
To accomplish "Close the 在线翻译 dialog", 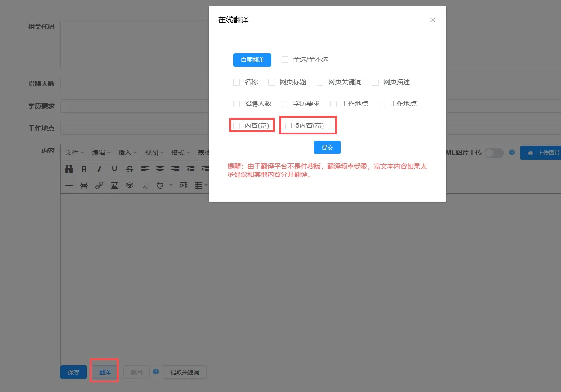I will [432, 20].
